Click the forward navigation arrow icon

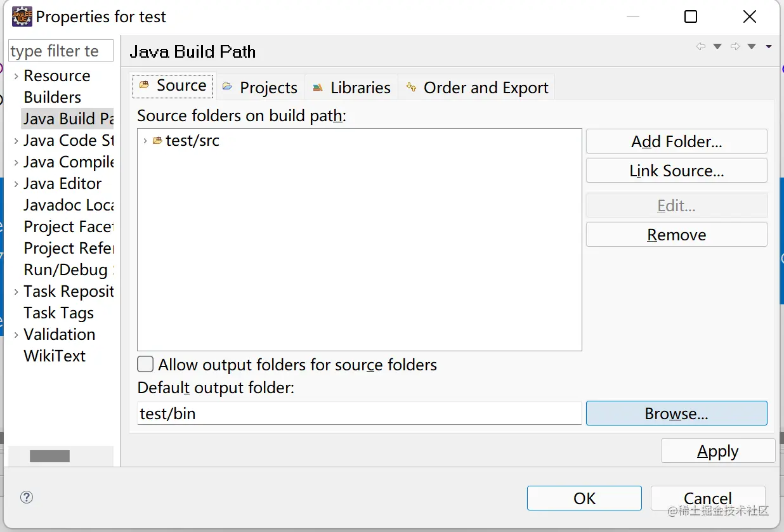tap(735, 46)
